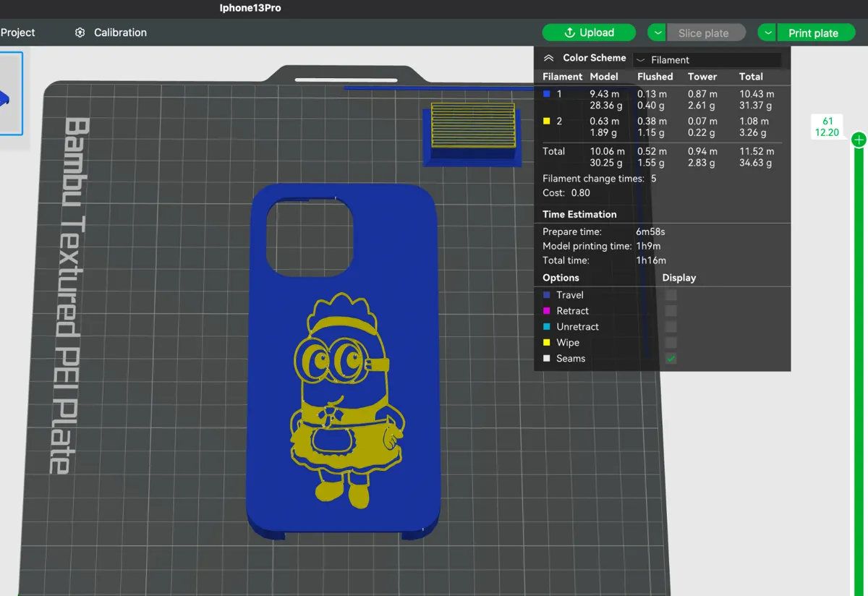The image size is (868, 596).
Task: Uncheck the Seams display checkbox
Action: (x=671, y=359)
